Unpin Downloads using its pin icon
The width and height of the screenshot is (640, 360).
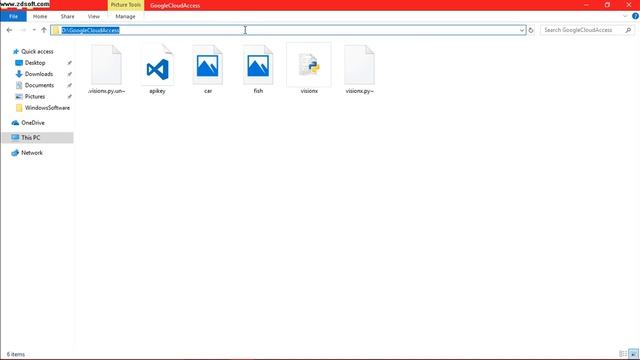coord(69,74)
